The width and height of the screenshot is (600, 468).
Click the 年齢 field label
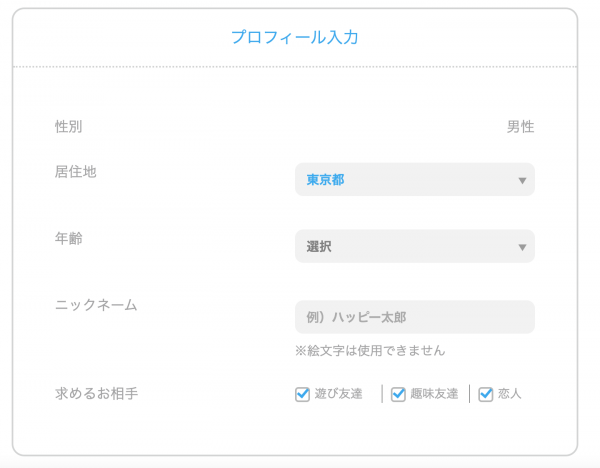pyautogui.click(x=69, y=238)
